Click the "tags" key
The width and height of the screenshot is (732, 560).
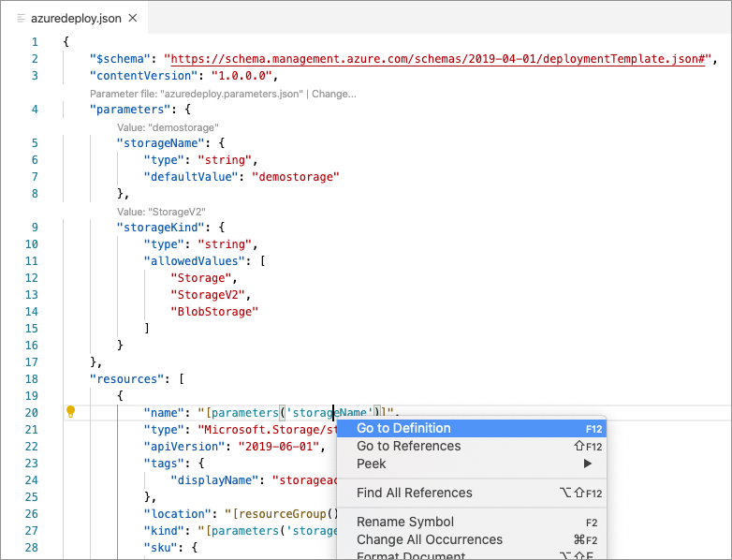(x=164, y=464)
